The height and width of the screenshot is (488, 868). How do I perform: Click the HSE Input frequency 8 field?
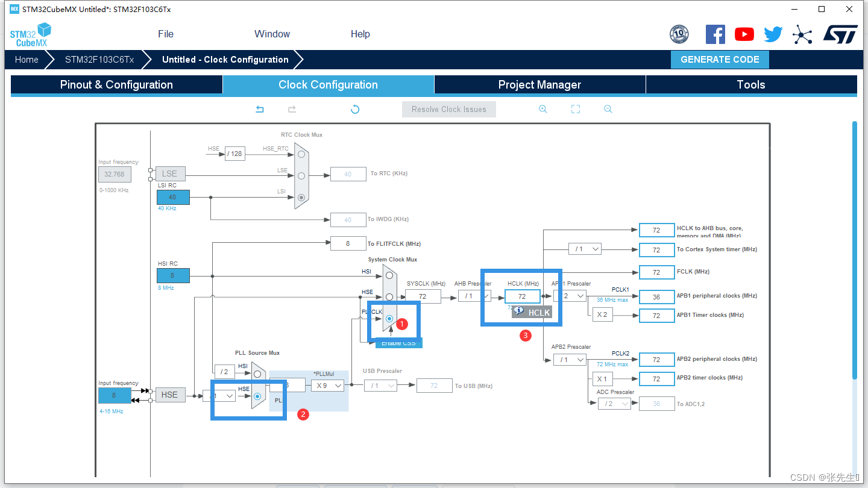coord(115,395)
